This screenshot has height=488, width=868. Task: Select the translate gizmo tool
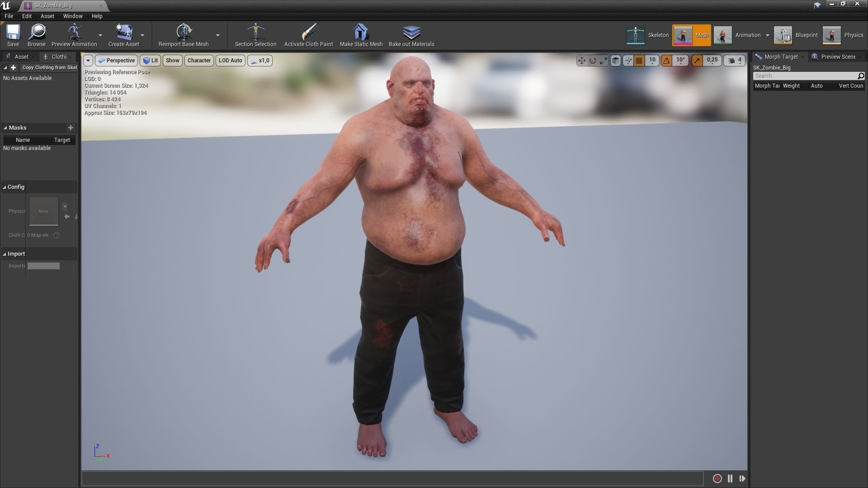(581, 61)
